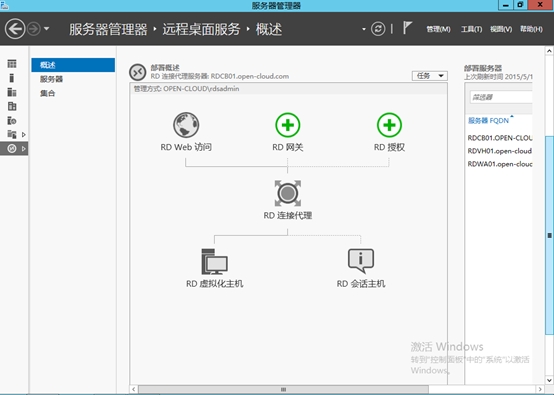Click the back navigation arrow
The width and height of the screenshot is (554, 395).
pyautogui.click(x=15, y=29)
